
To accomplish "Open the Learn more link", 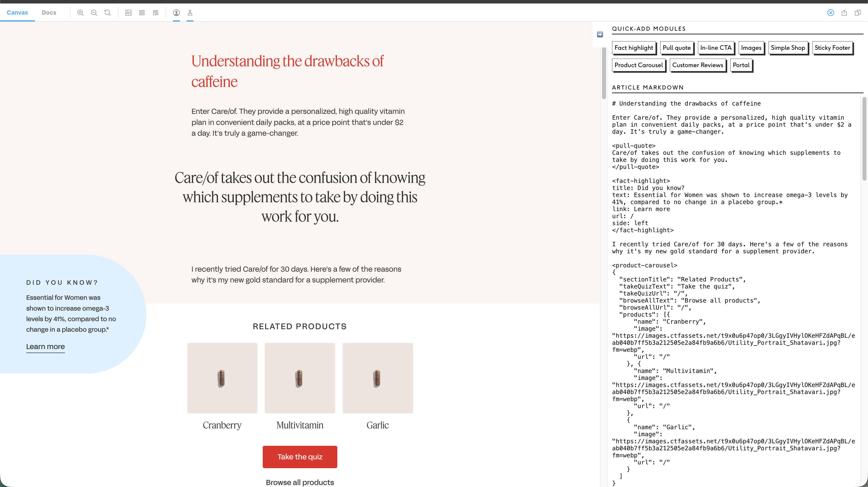I will coord(45,347).
